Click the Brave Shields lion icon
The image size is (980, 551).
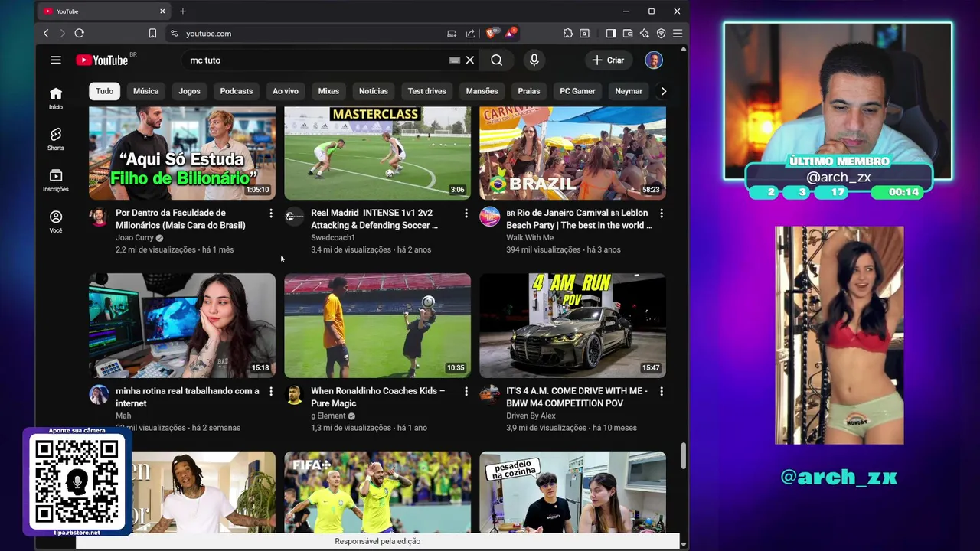[491, 33]
